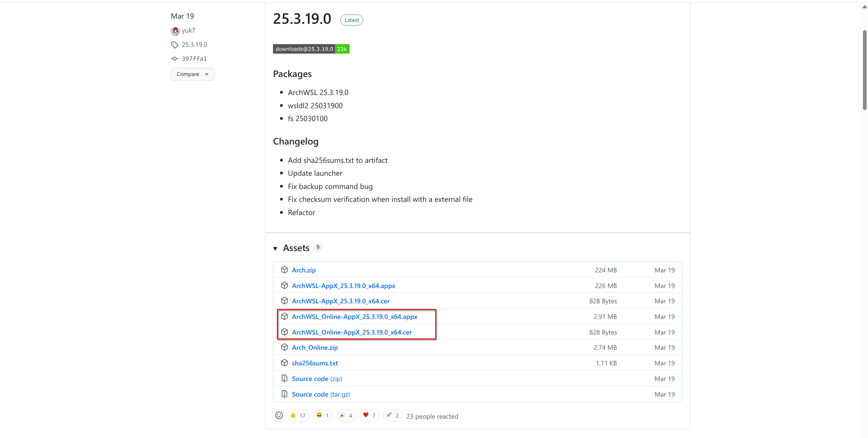This screenshot has width=868, height=438.
Task: Open the Arch_Online.zip link
Action: tap(315, 348)
